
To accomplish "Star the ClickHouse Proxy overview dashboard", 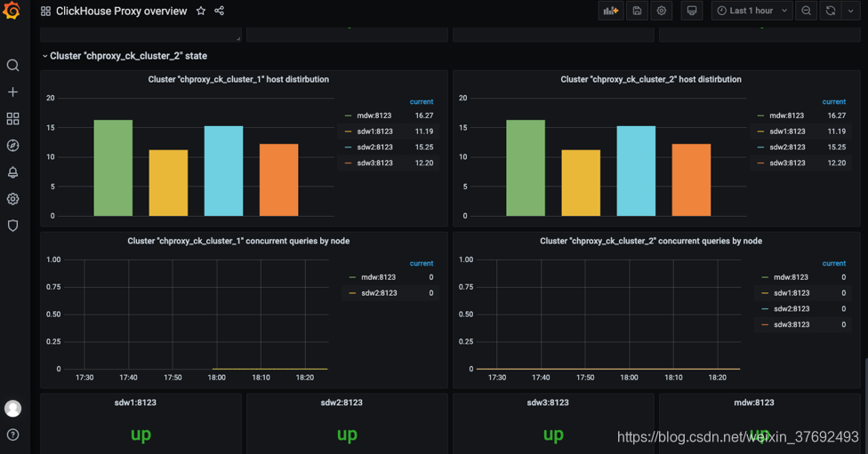I will [x=201, y=11].
